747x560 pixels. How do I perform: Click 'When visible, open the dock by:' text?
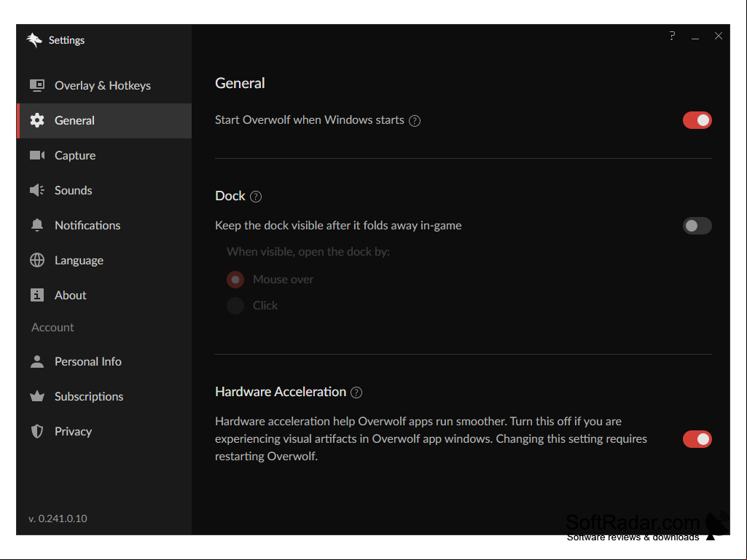point(308,252)
